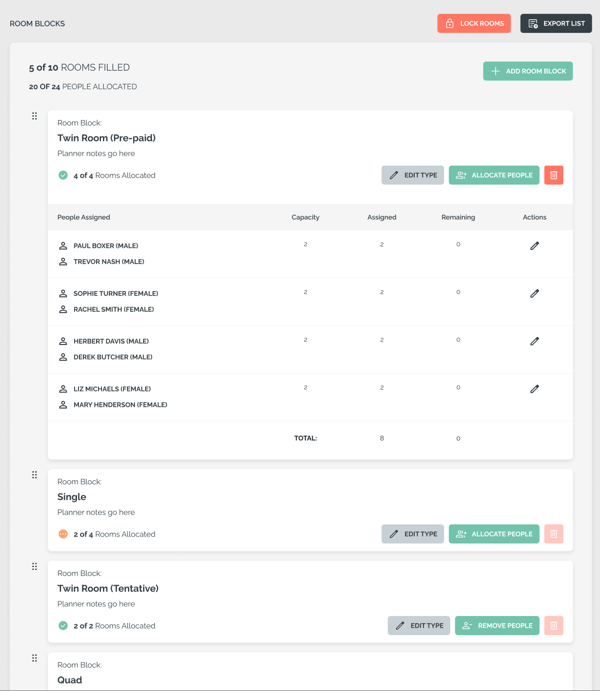The width and height of the screenshot is (600, 691).
Task: Grab drag handle of Twin Room (Pre-paid)
Action: pos(35,116)
